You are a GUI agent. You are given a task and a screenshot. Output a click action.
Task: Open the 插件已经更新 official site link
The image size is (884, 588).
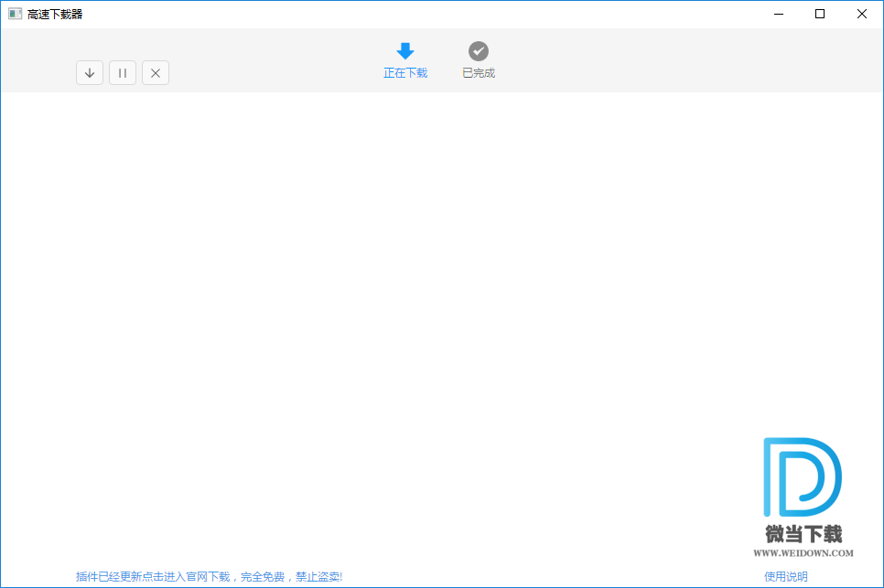point(209,577)
